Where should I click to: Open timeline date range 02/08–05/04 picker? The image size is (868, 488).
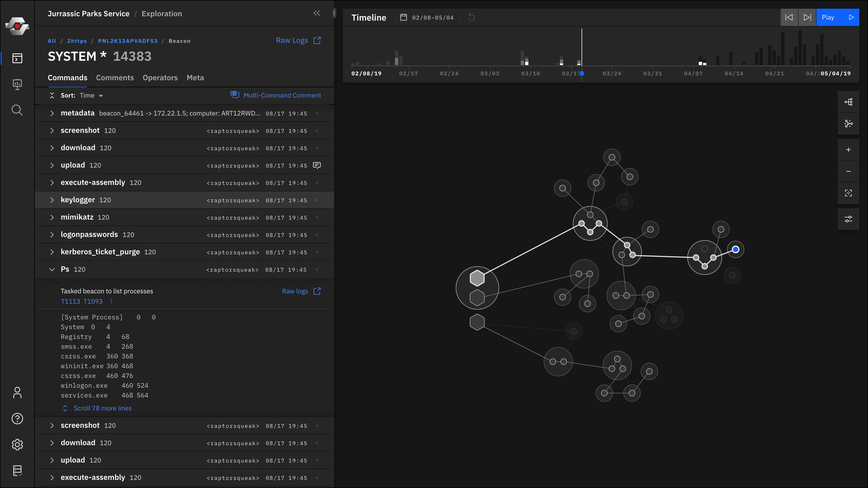(427, 18)
